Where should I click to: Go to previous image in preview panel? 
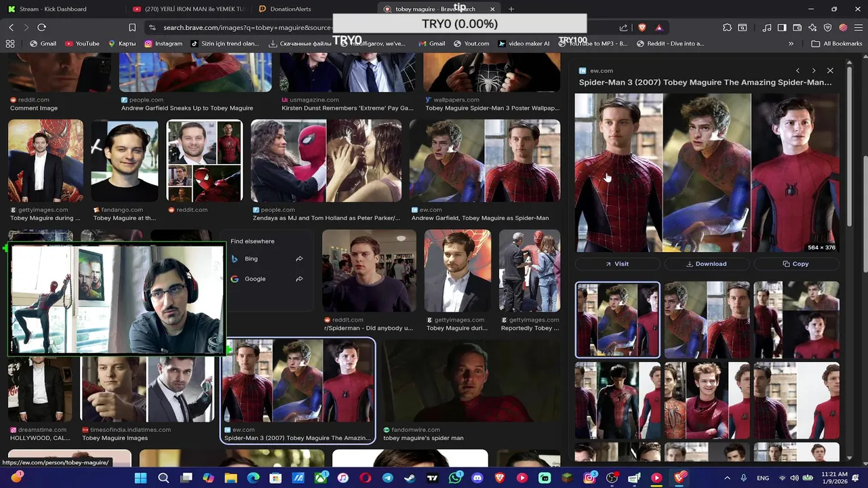[x=797, y=70]
